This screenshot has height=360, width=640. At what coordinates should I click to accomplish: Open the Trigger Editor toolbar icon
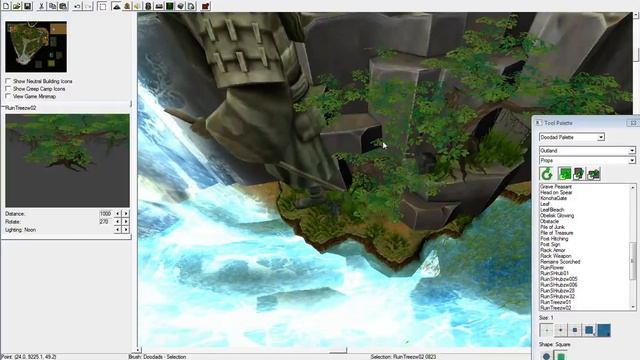127,6
